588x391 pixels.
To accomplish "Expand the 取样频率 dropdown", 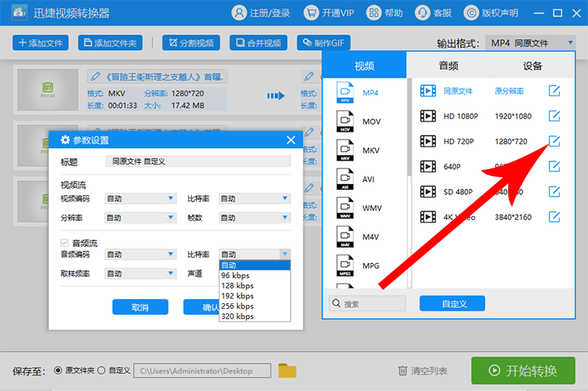I will pos(140,273).
